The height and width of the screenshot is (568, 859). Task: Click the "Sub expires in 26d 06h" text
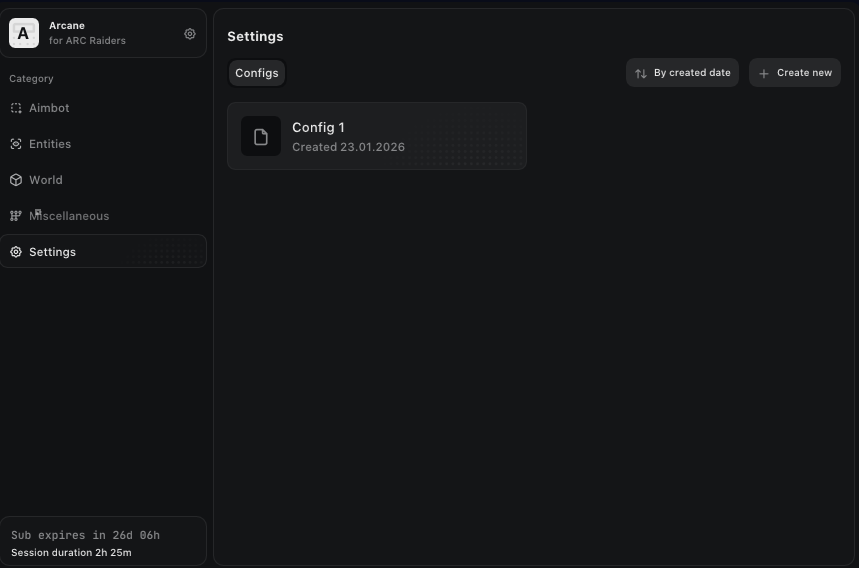85,535
